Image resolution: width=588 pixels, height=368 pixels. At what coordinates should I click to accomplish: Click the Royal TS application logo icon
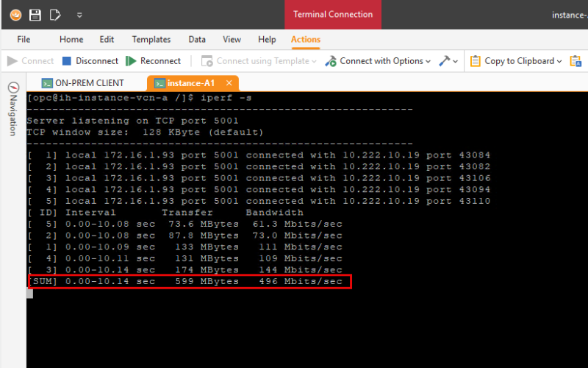coord(15,15)
